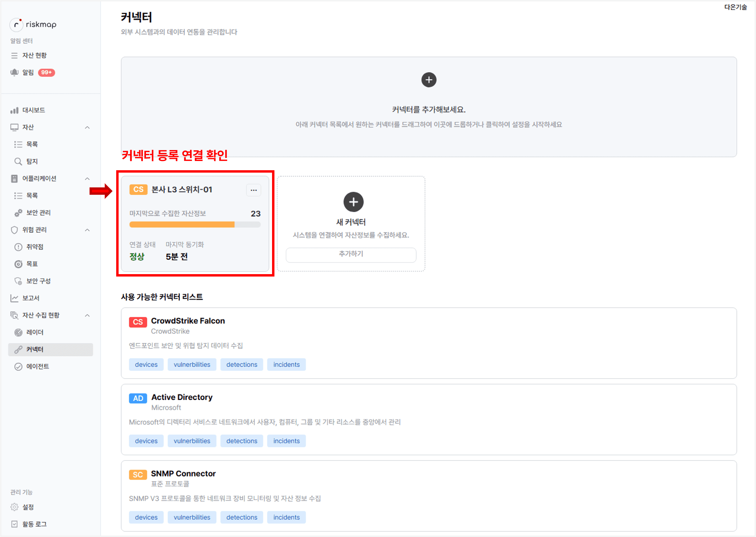
Task: Open the 활동 로그 menu item
Action: tap(34, 524)
